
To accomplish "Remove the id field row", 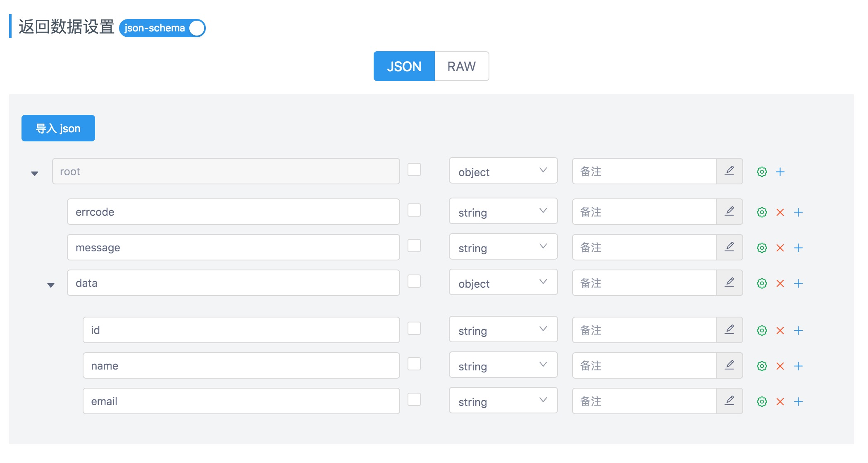I will (780, 330).
